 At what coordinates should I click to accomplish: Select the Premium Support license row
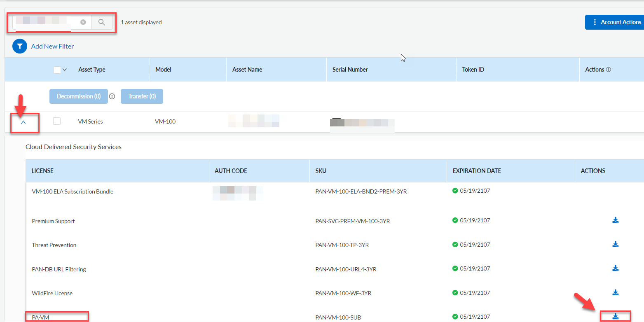(53, 221)
